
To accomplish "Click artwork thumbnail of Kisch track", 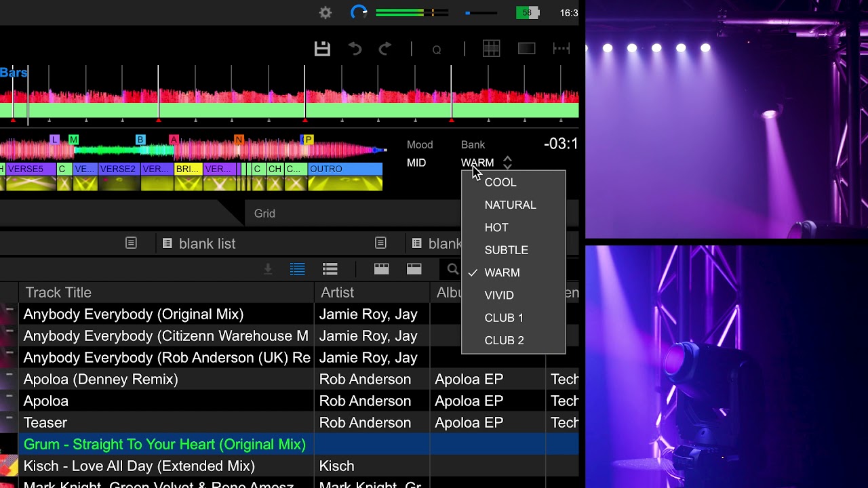I will coord(9,466).
